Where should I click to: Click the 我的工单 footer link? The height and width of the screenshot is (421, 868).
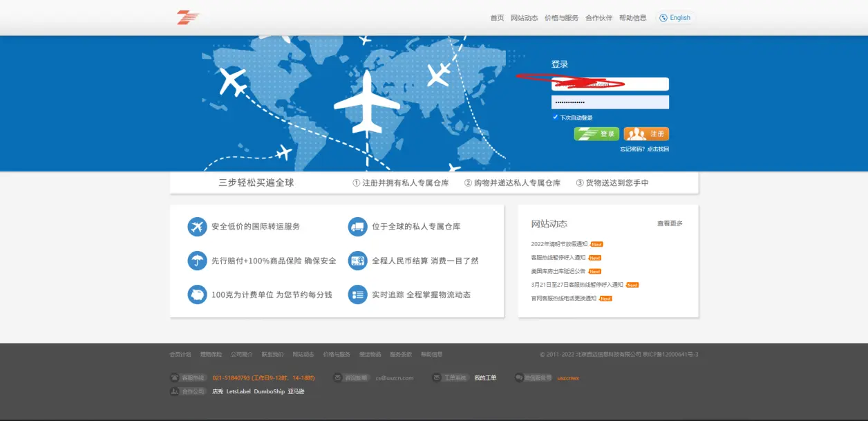point(485,378)
